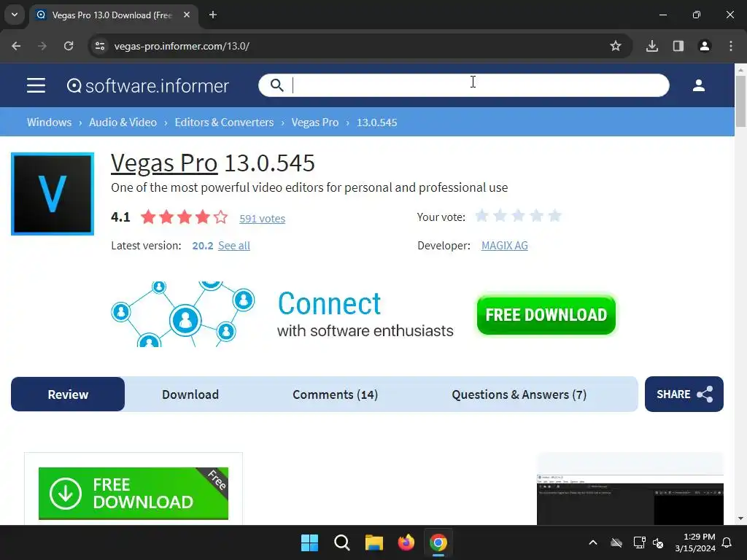The height and width of the screenshot is (560, 747).
Task: Click See all versions link
Action: (234, 246)
